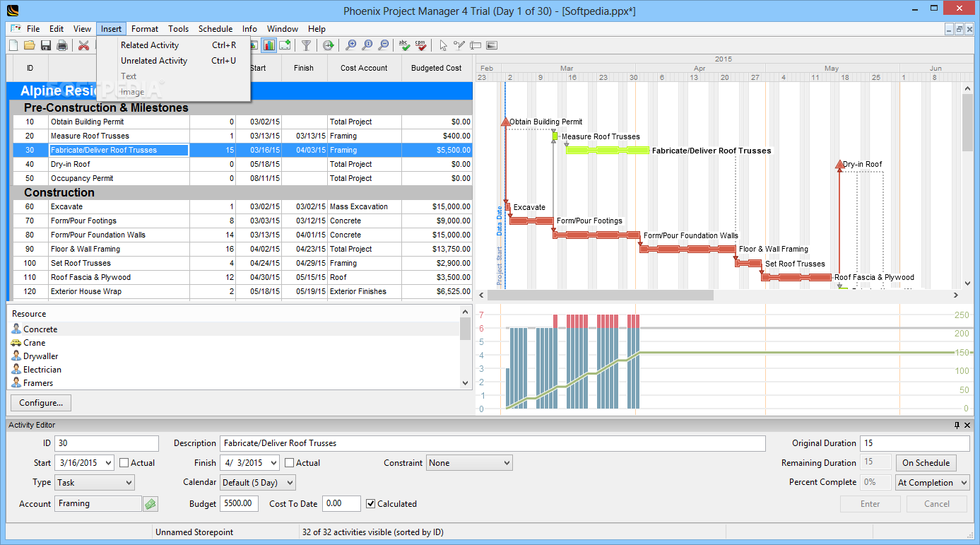Click the On Schedule button
The width and height of the screenshot is (980, 545).
926,463
